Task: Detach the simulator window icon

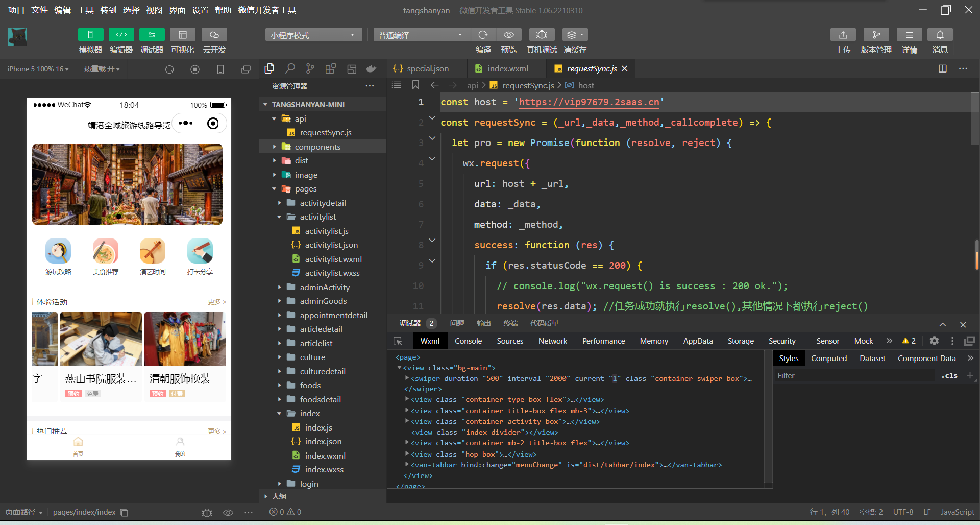Action: pos(246,69)
